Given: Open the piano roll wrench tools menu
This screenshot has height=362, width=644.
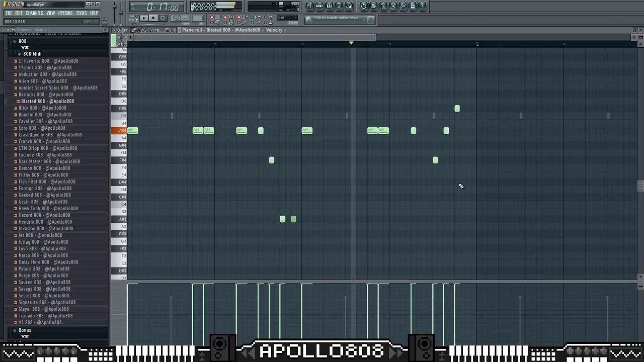Looking at the screenshot, I should [x=120, y=30].
